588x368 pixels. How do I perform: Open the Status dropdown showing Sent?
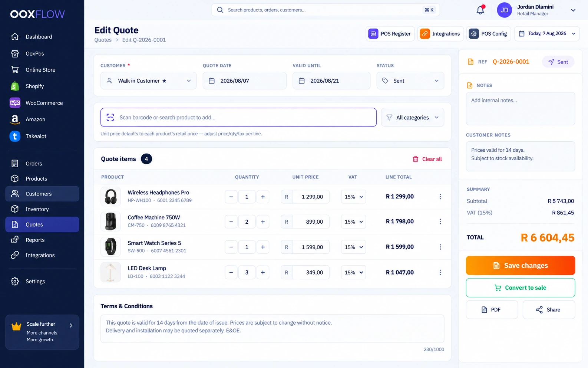tap(410, 80)
